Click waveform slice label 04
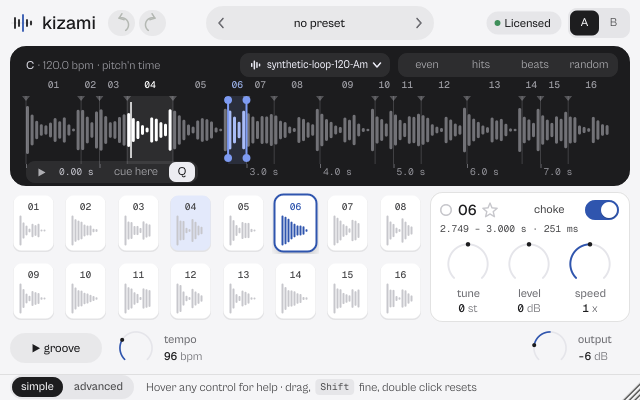640x400 pixels. (150, 85)
